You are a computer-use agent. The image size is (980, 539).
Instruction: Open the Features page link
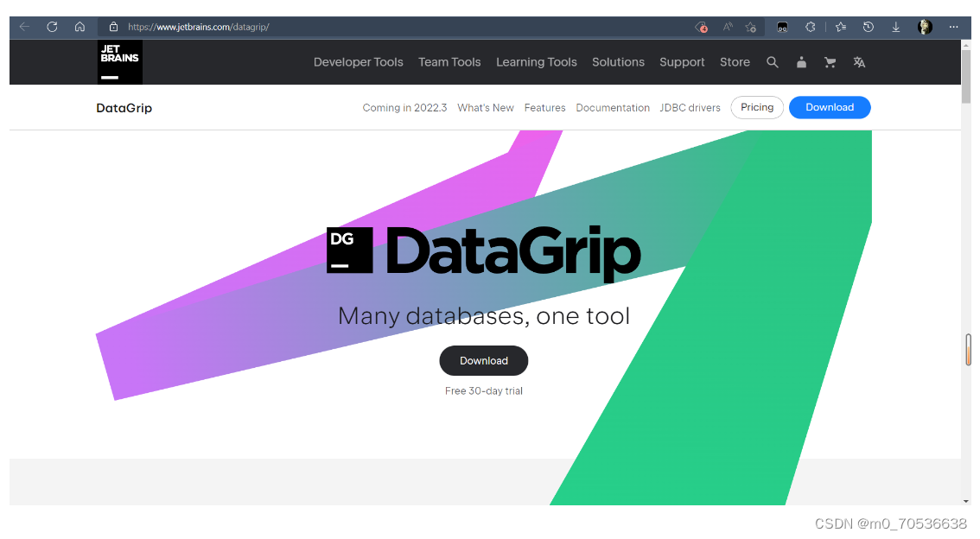(544, 108)
